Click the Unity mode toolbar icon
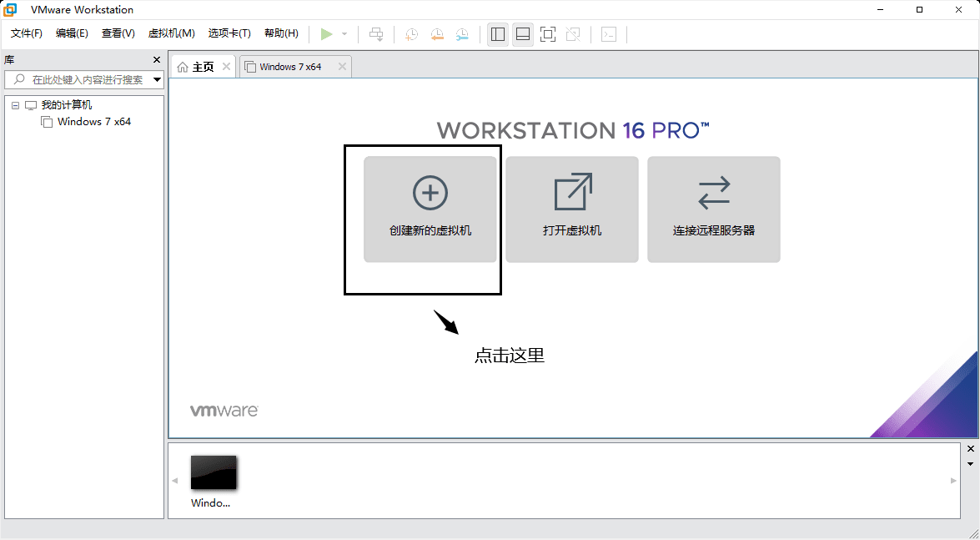This screenshot has height=540, width=980. point(572,33)
